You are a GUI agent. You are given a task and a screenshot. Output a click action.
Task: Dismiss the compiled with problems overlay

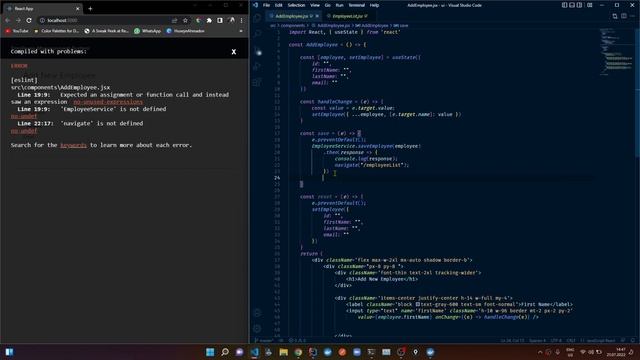[x=233, y=52]
